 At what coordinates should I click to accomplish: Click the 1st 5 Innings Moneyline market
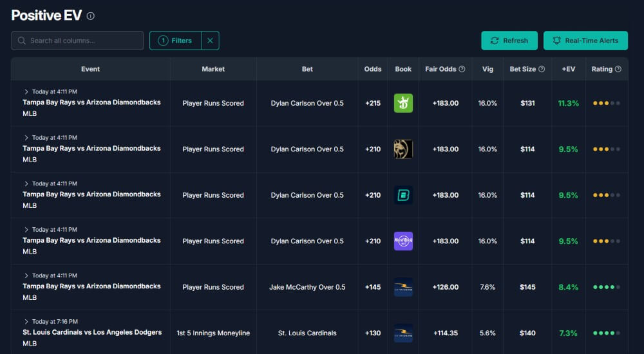213,333
